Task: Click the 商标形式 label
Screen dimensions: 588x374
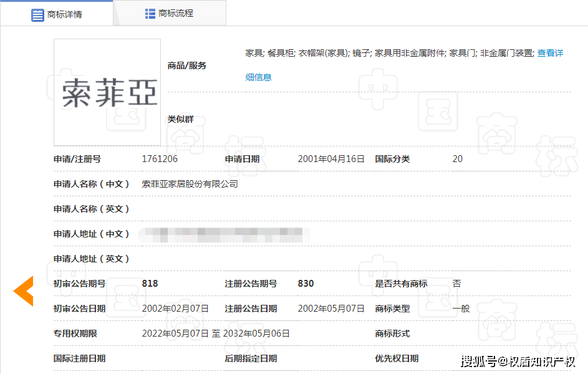Action: tap(393, 333)
